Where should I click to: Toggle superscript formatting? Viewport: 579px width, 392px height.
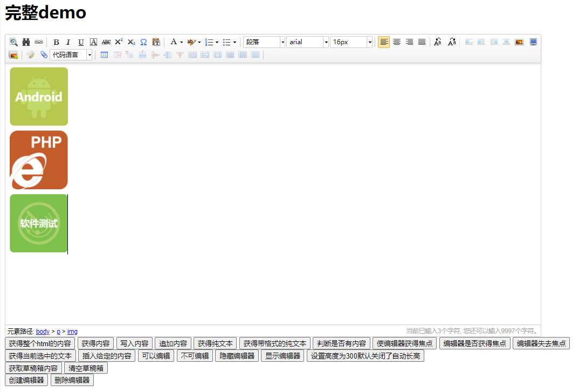119,42
